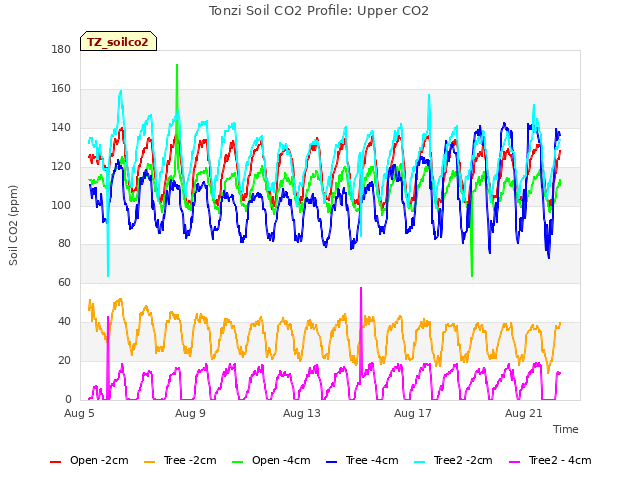Click the 160 y-axis tick label

(x=61, y=88)
